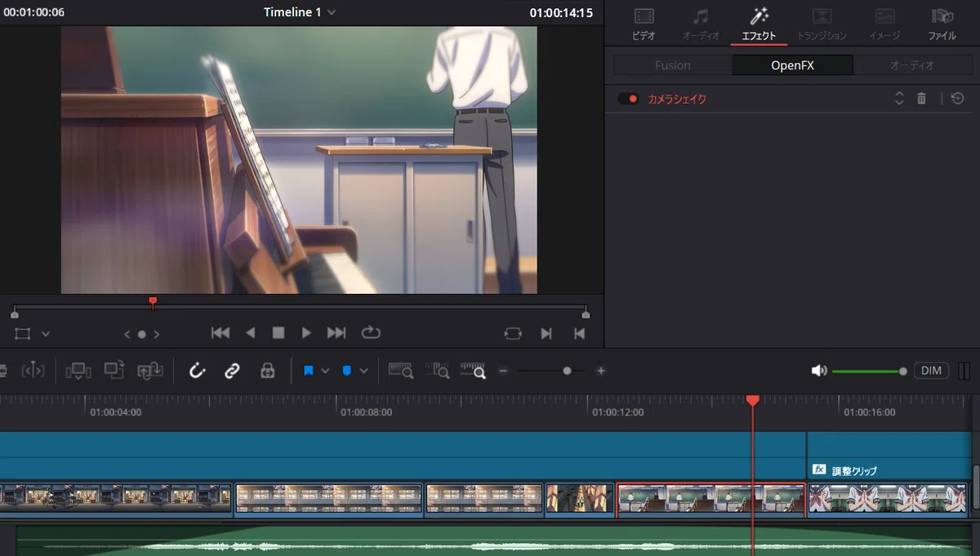This screenshot has width=980, height=556.
Task: Toggle loop playback
Action: (x=371, y=332)
